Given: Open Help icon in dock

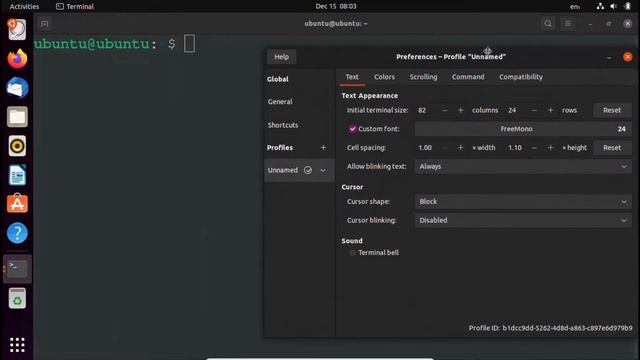Looking at the screenshot, I should 17,233.
